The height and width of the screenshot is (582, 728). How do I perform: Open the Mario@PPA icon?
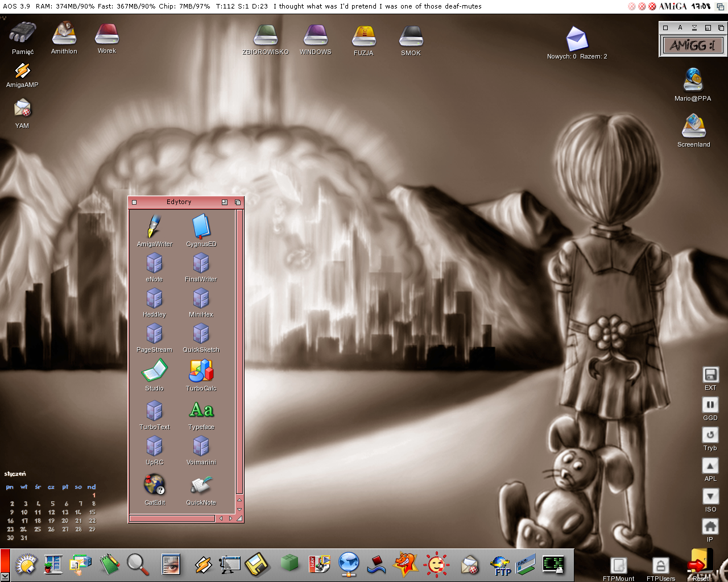693,80
